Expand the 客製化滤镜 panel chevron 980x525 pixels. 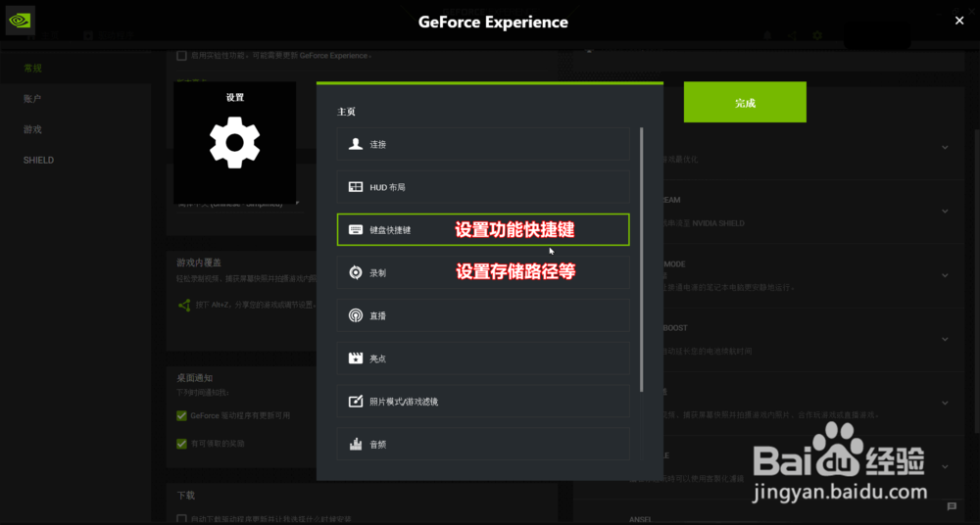point(945,466)
